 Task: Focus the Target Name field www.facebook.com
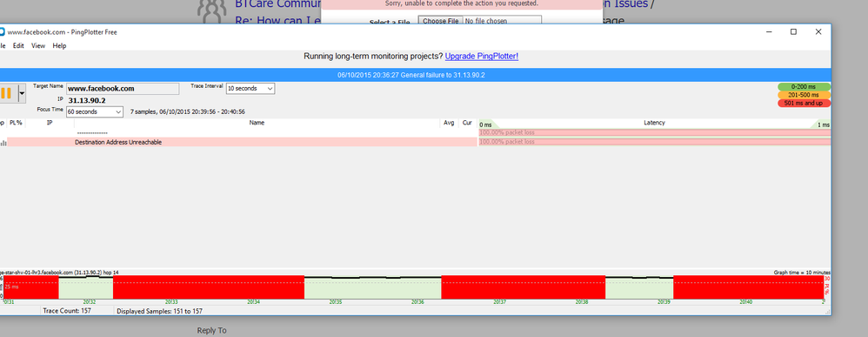point(123,89)
